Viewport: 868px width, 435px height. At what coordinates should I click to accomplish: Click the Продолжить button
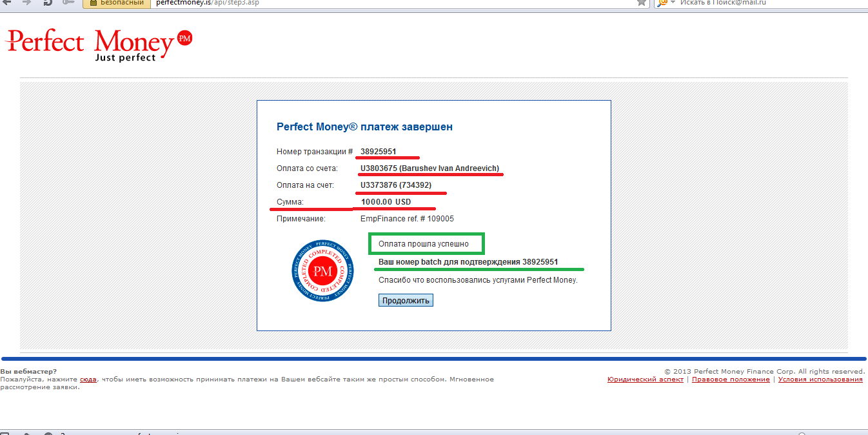(x=406, y=301)
